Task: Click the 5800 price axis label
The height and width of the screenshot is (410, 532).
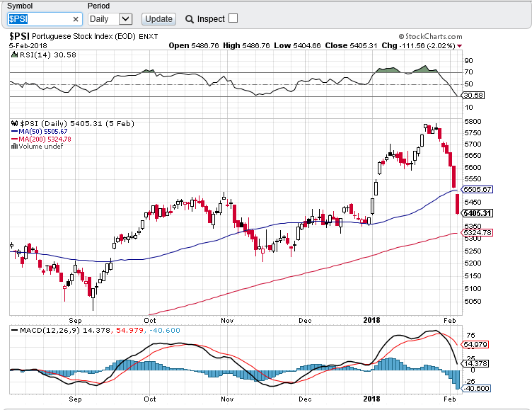Action: coord(473,121)
